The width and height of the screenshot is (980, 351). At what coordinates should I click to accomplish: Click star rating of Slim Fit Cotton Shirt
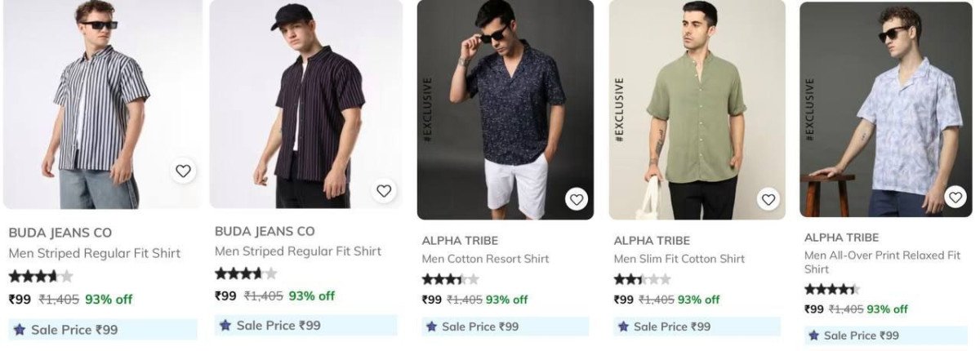point(642,279)
